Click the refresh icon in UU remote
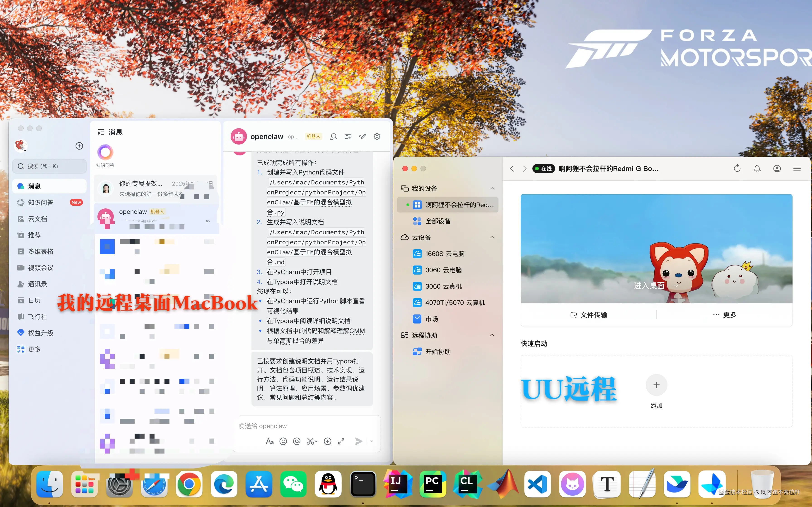812x507 pixels. (737, 169)
